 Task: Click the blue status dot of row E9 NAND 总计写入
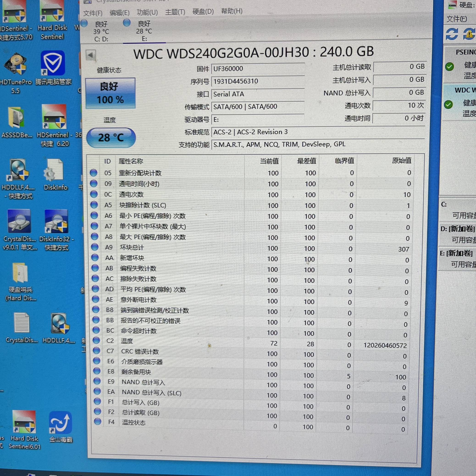(x=97, y=381)
